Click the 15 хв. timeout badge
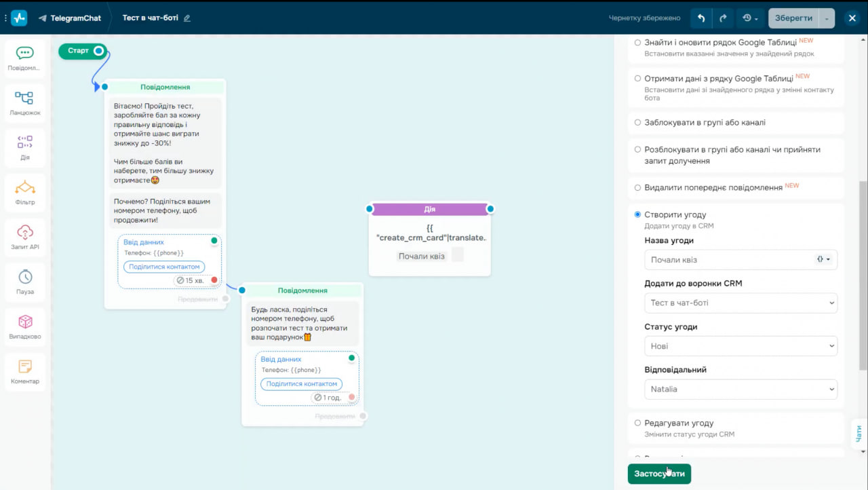 coord(191,280)
